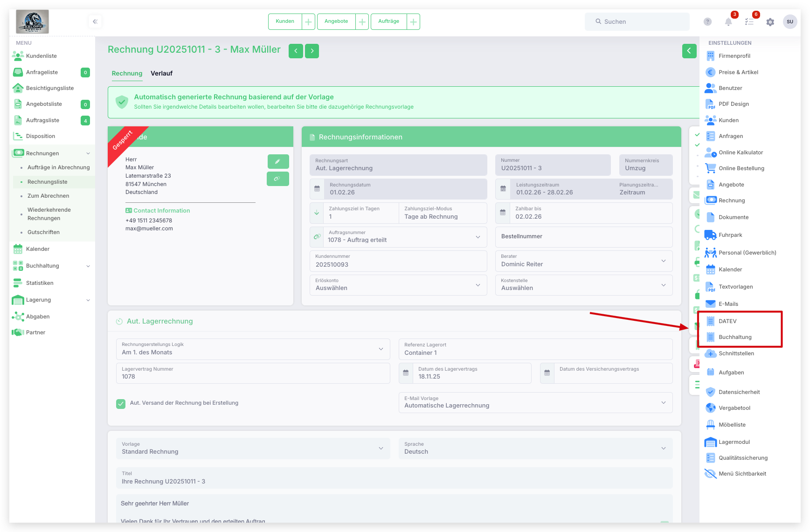
Task: Open the Vergabetool globe icon
Action: click(x=710, y=408)
